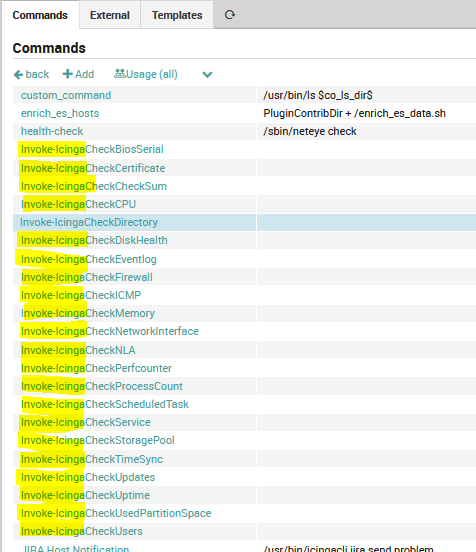Open Invoke-IcingaCheckUsers command
476x552 pixels.
(x=82, y=531)
